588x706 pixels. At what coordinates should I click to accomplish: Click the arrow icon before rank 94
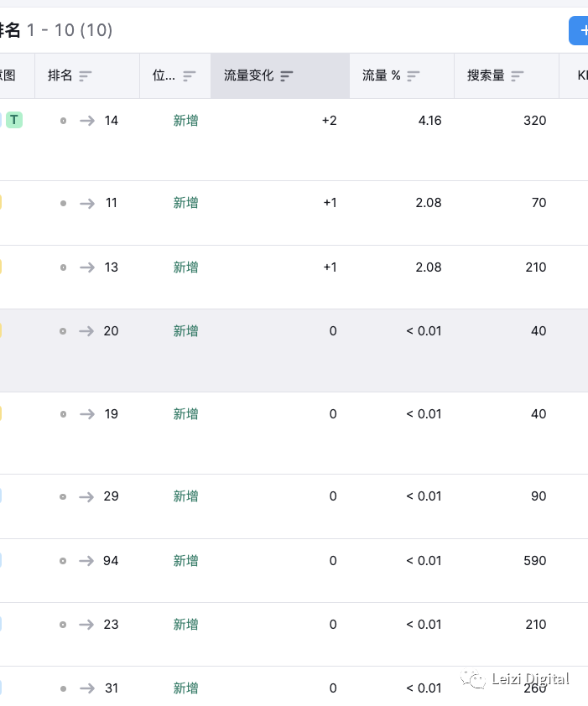[x=87, y=561]
